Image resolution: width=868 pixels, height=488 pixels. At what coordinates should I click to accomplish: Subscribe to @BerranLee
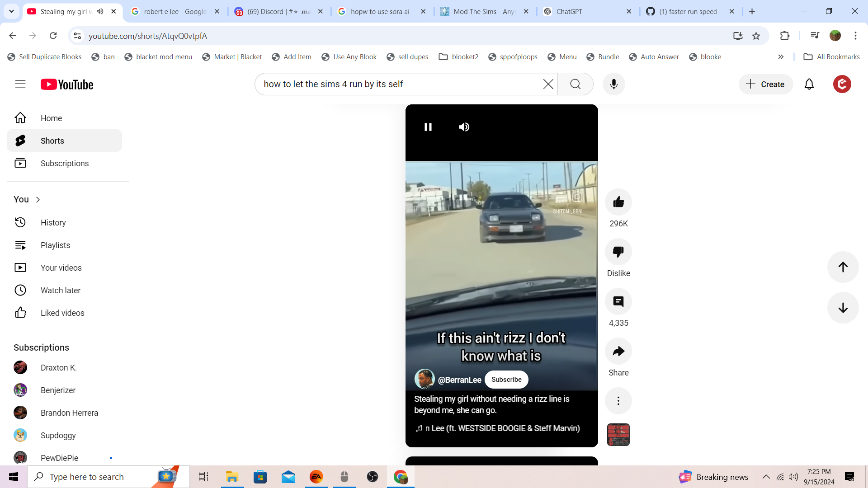click(506, 380)
